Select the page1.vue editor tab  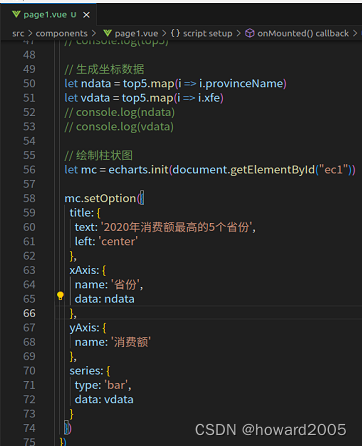pyautogui.click(x=48, y=15)
